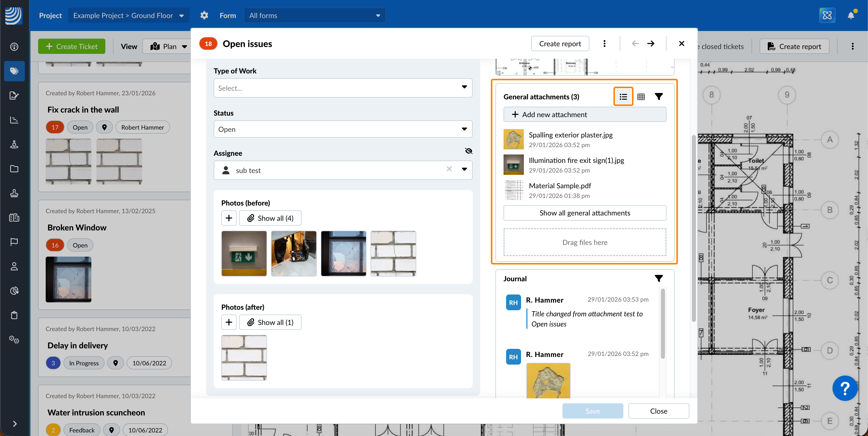Image resolution: width=868 pixels, height=436 pixels.
Task: Go to next ticket arrow
Action: pyautogui.click(x=651, y=43)
